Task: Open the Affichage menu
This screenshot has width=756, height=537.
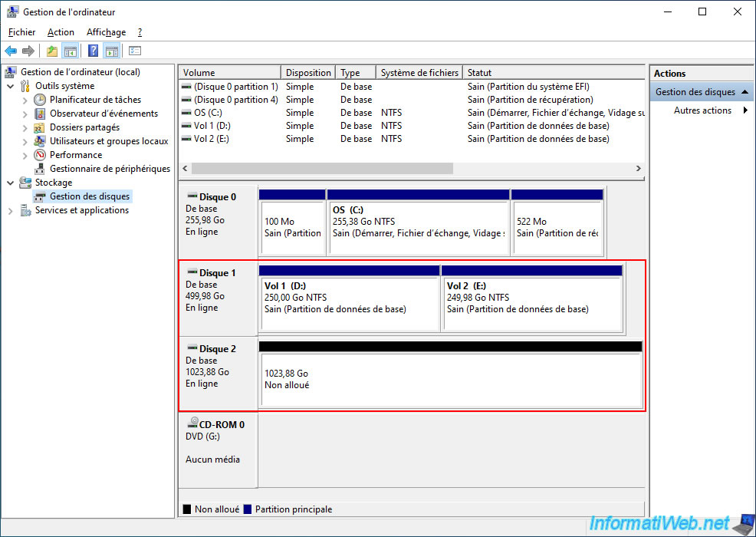Action: tap(106, 32)
